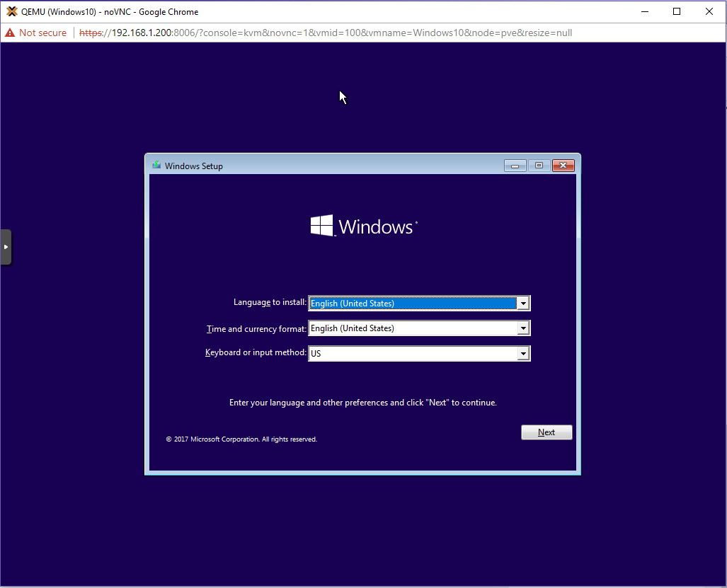Maximize the Chrome window
Viewport: 727px width, 588px height.
pyautogui.click(x=677, y=11)
